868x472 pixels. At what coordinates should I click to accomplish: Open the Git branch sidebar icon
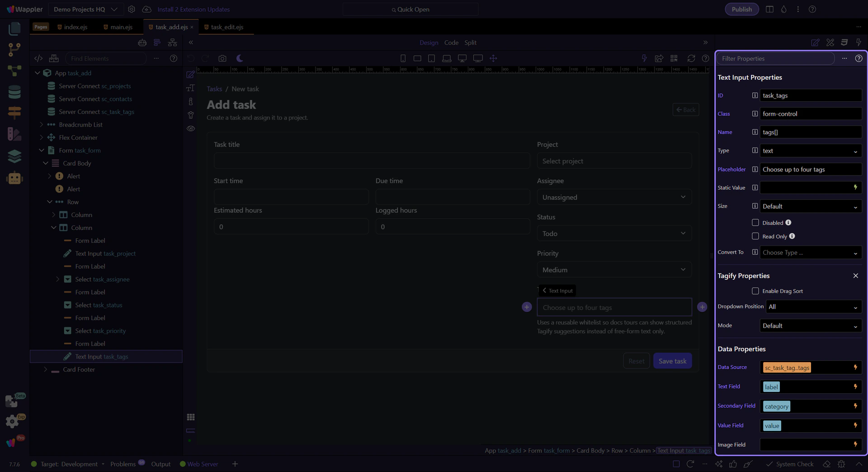[x=14, y=49]
